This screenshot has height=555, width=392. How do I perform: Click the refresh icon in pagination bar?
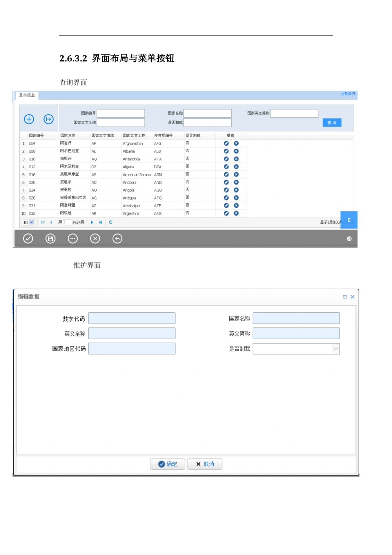(111, 222)
